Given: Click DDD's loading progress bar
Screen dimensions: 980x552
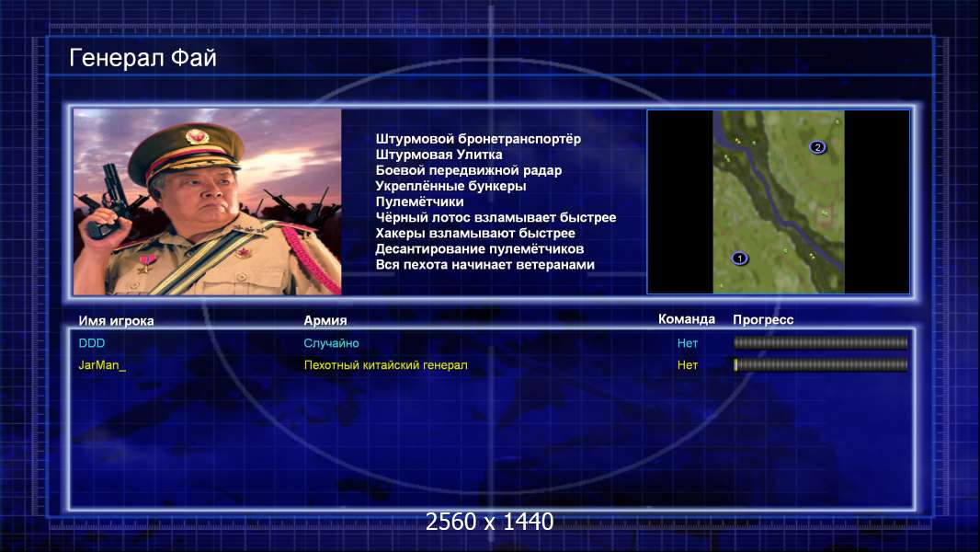Looking at the screenshot, I should pos(821,342).
